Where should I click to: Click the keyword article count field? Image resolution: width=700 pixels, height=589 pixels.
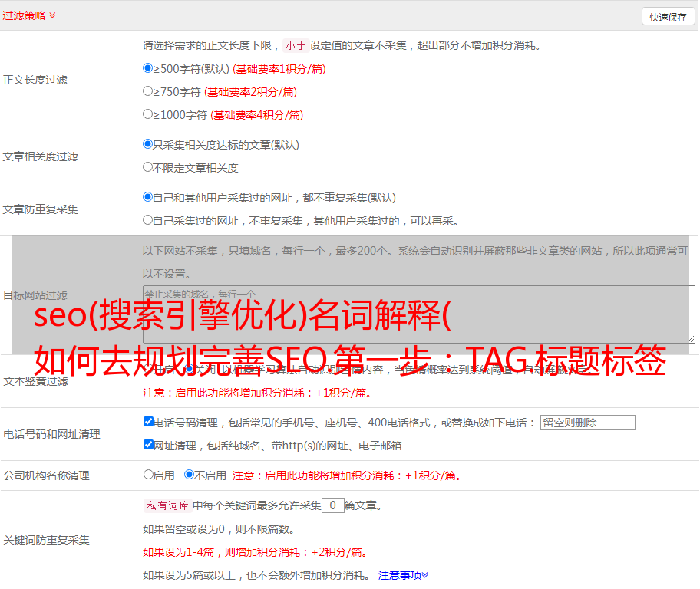point(332,506)
